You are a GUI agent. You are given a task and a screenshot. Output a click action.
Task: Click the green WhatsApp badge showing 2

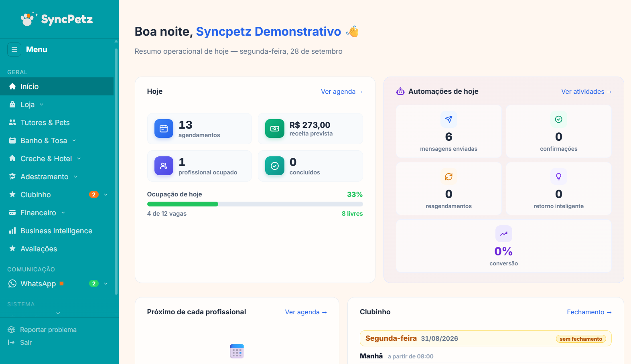(94, 283)
